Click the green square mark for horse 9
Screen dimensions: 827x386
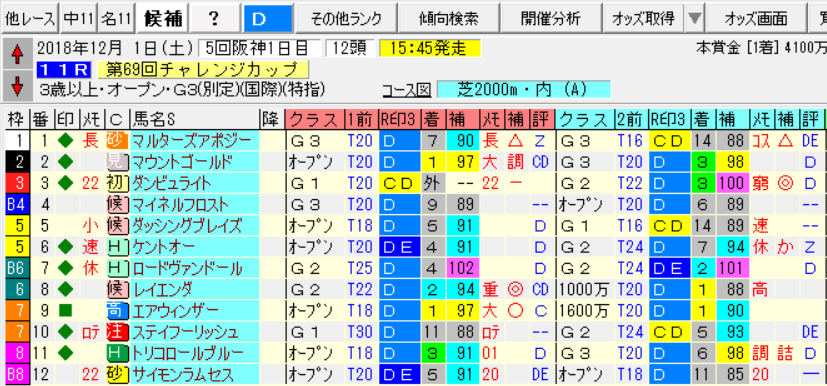66,311
